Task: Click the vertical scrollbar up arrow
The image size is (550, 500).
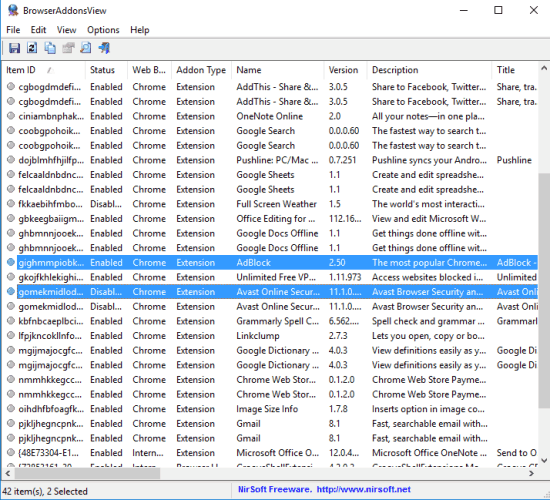Action: tap(544, 68)
